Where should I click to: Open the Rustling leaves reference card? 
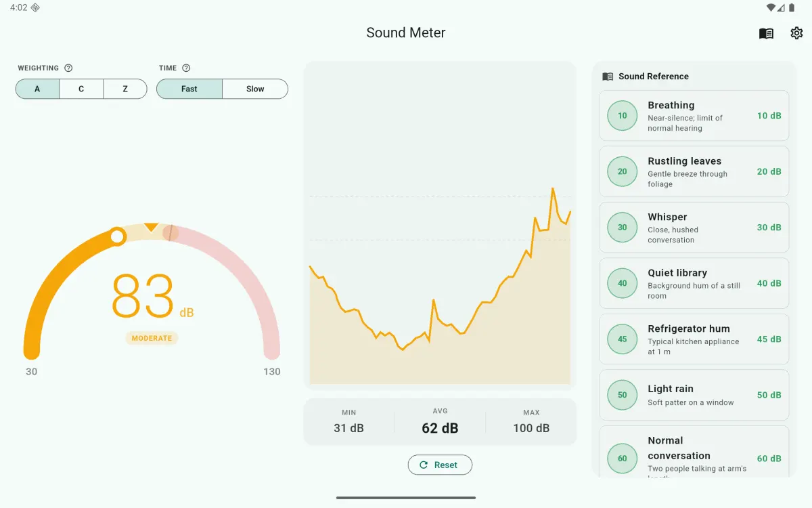[x=694, y=172]
